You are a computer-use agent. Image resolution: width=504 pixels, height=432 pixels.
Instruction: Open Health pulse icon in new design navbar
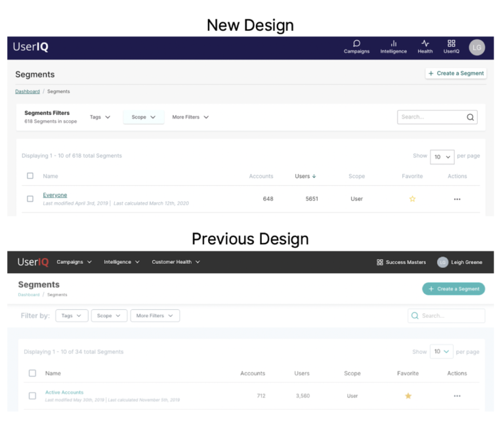click(x=425, y=43)
